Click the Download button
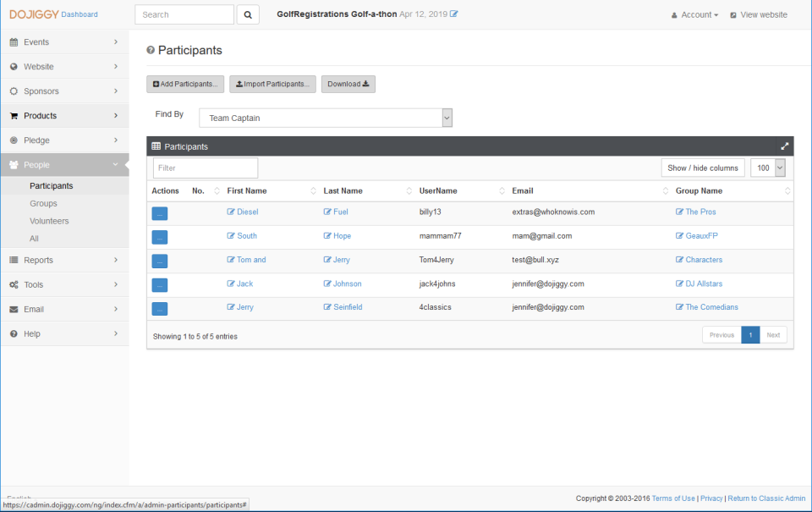The width and height of the screenshot is (812, 512). click(x=348, y=84)
